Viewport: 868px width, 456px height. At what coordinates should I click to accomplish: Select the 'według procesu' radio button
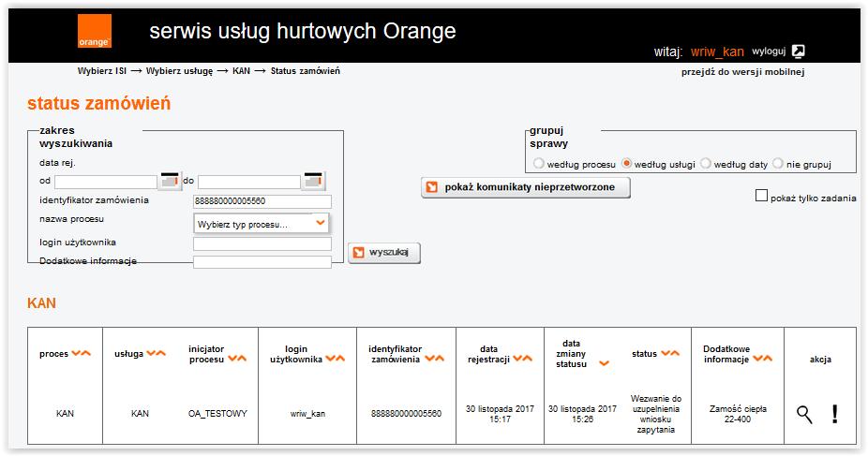[539, 164]
